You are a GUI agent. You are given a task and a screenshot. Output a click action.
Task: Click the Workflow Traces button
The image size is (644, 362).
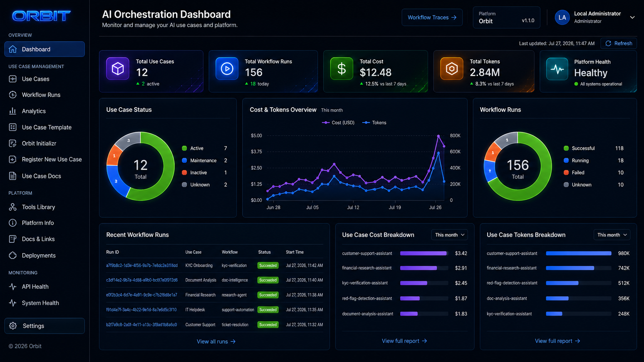pyautogui.click(x=432, y=18)
